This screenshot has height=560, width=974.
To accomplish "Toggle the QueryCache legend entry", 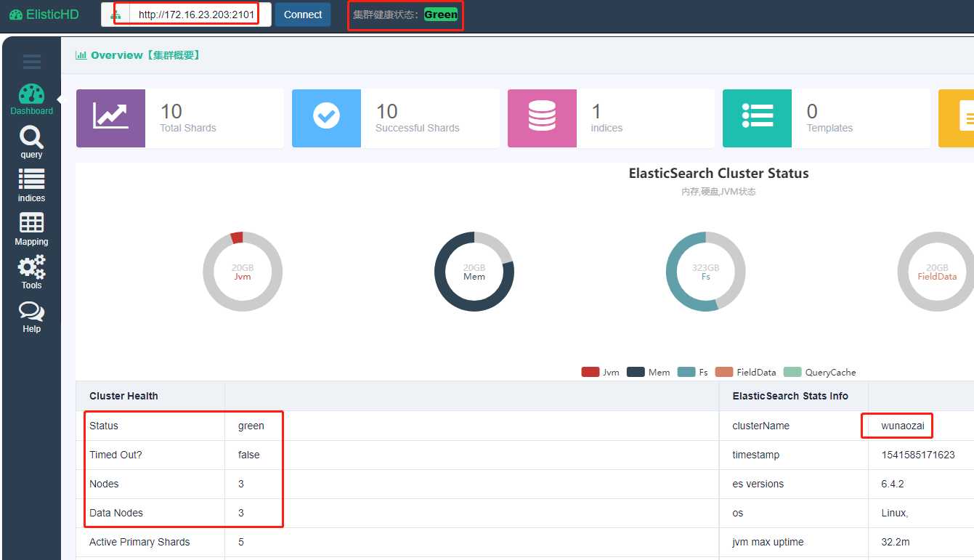I will tap(820, 372).
